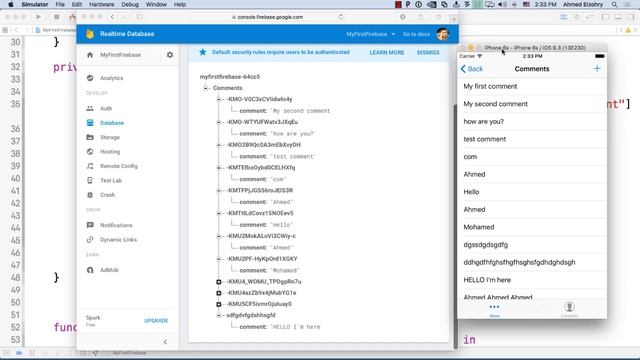
Task: Click the LEARN MORE link
Action: coord(387,52)
